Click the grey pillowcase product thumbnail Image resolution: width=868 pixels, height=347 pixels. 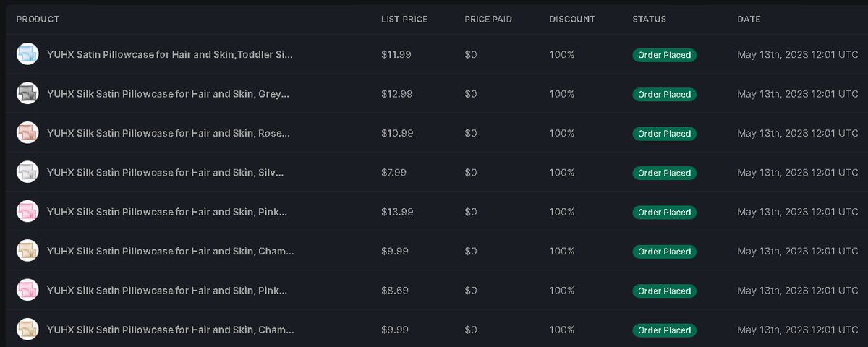point(27,93)
